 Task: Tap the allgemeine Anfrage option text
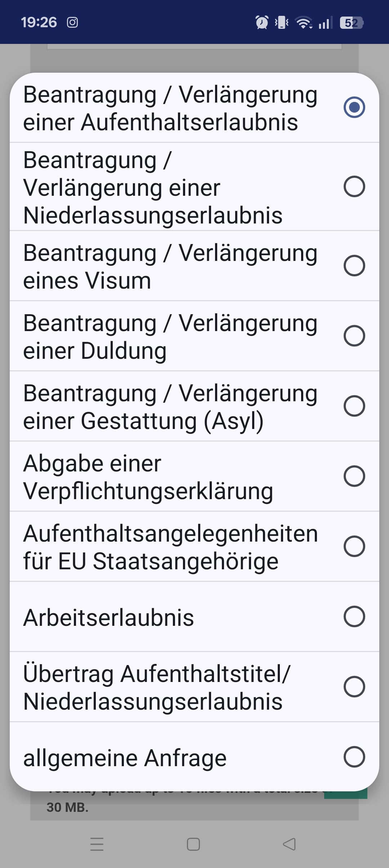[125, 758]
